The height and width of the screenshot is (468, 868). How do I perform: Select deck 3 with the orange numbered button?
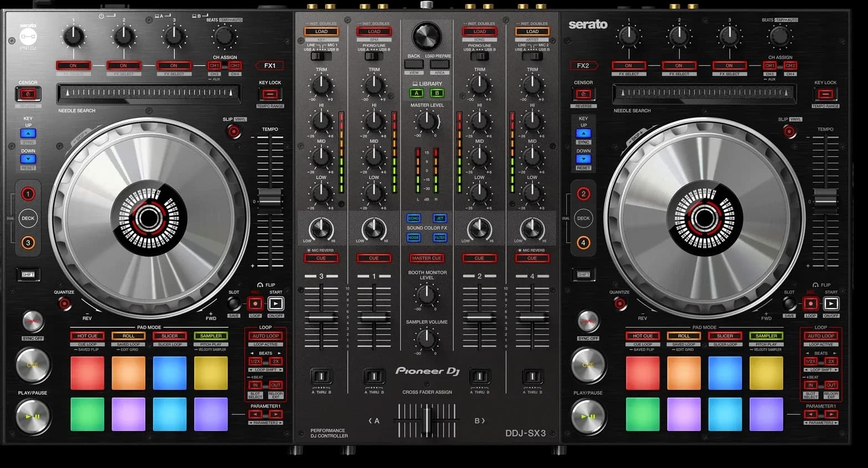(x=28, y=242)
